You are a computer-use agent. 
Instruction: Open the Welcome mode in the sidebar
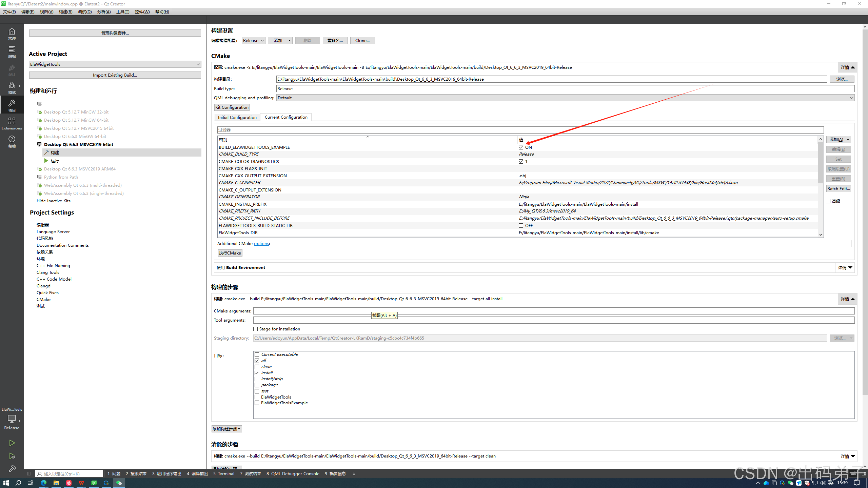(12, 34)
